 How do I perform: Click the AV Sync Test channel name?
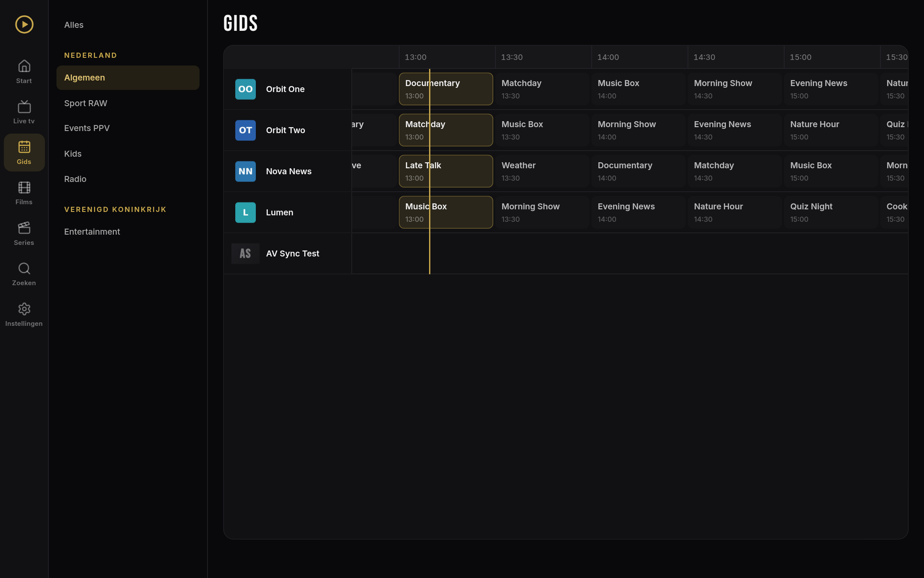click(x=293, y=253)
